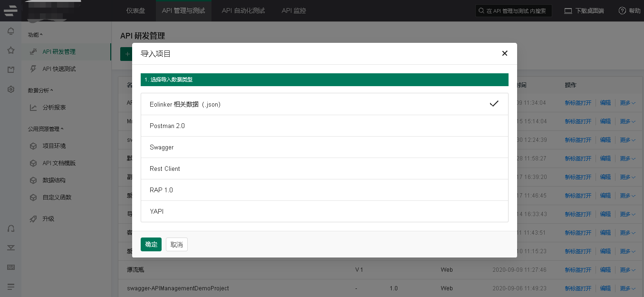Close the import project dialog
The width and height of the screenshot is (644, 297).
[505, 53]
